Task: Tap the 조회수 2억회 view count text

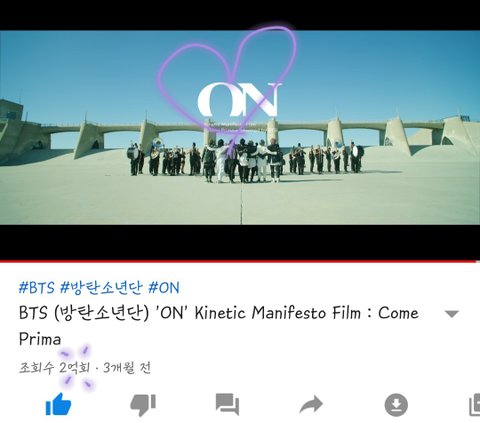Action: 54,368
